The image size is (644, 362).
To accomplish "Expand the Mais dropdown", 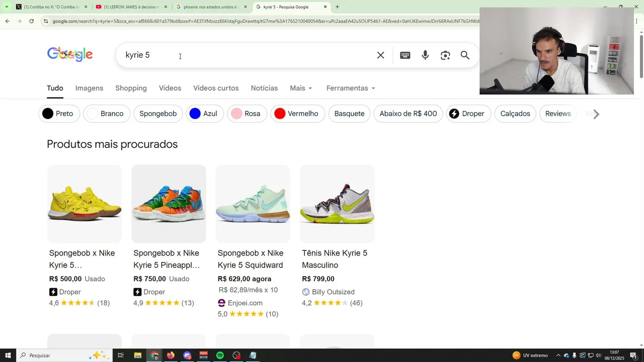I will (301, 88).
